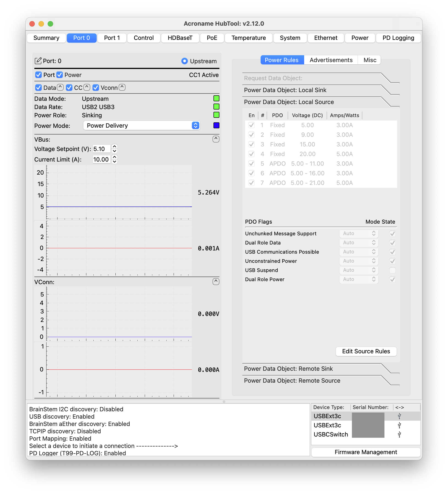448x494 pixels.
Task: Click the Voltage Setpoint input field
Action: pos(101,149)
